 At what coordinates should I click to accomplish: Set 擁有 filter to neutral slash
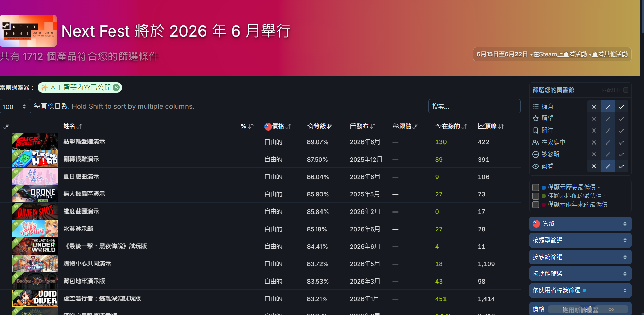pos(608,107)
